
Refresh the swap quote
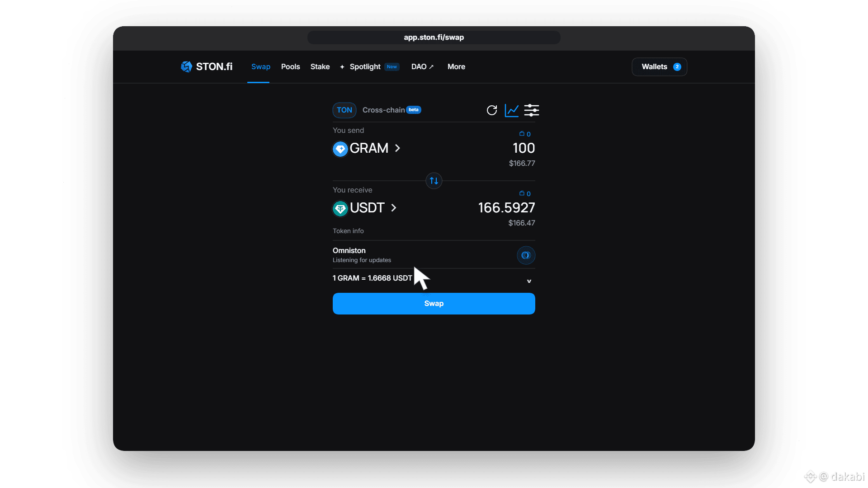(x=492, y=110)
